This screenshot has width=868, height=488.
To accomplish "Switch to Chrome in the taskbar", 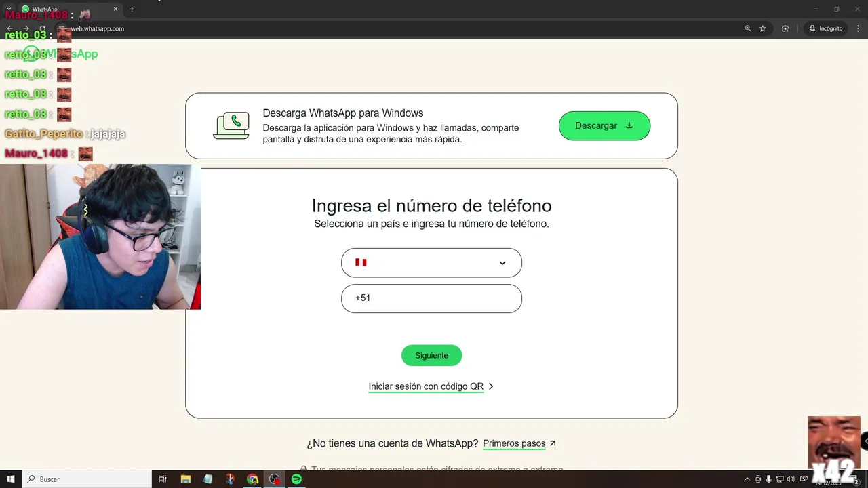I will [252, 479].
